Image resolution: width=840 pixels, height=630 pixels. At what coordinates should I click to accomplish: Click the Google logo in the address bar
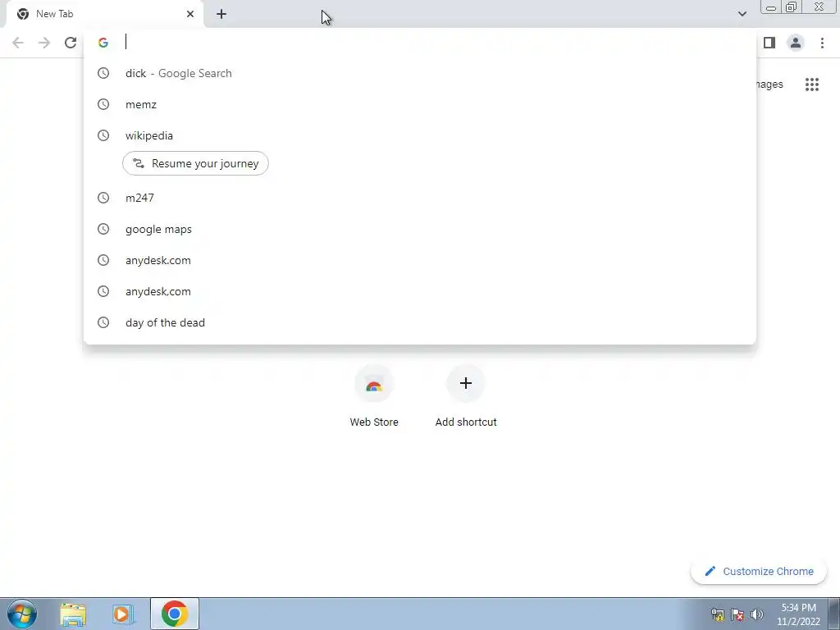tap(103, 43)
